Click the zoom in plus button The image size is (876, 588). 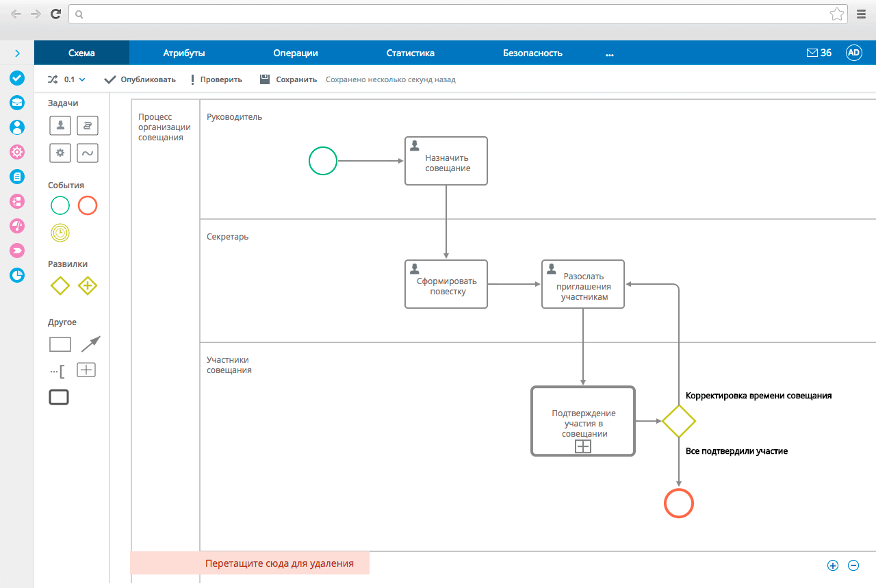click(833, 565)
